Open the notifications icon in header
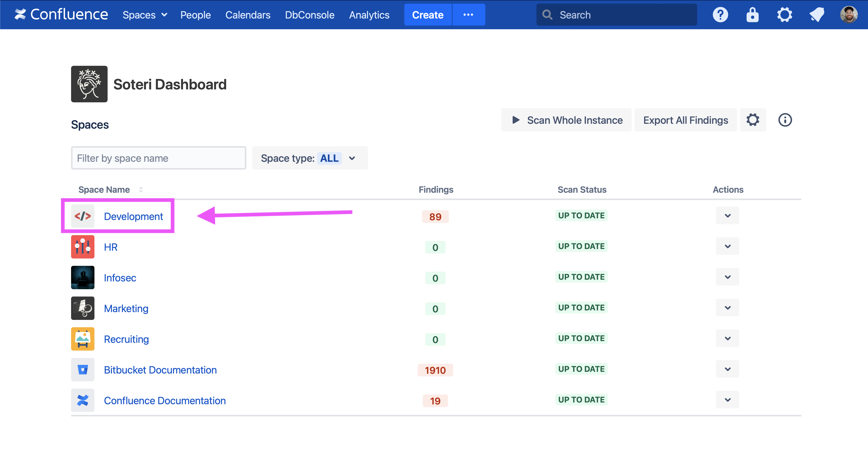The image size is (868, 460). [x=817, y=15]
